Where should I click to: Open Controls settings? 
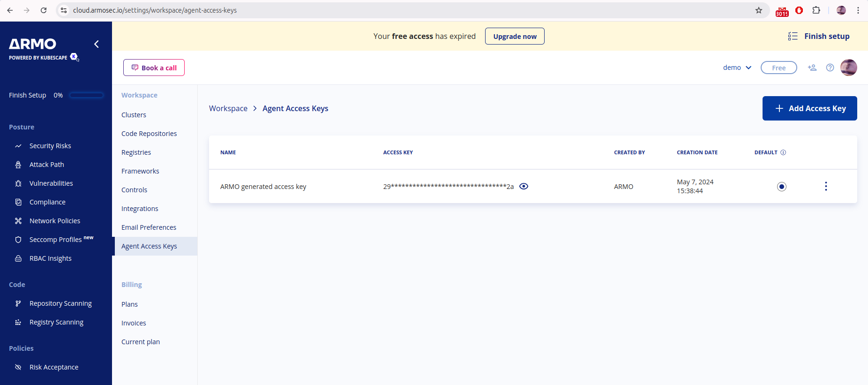[x=134, y=190]
